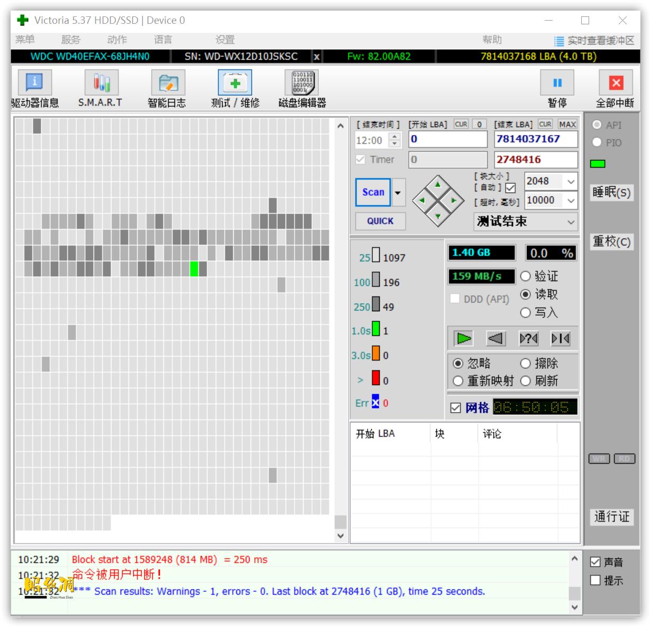Disable the 声音 sound checkbox
Screen dimensions: 651x644
tap(595, 562)
